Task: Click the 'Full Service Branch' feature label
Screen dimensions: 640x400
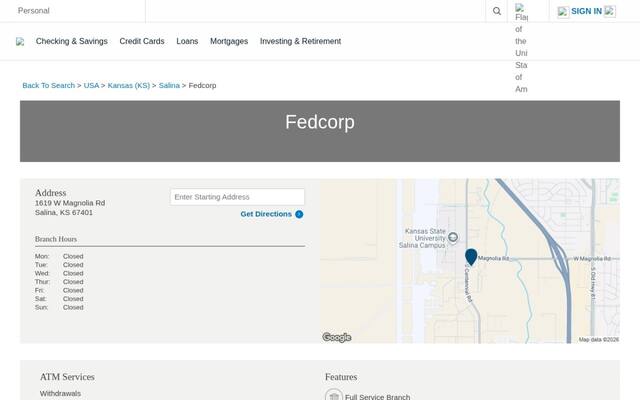Action: [x=377, y=397]
